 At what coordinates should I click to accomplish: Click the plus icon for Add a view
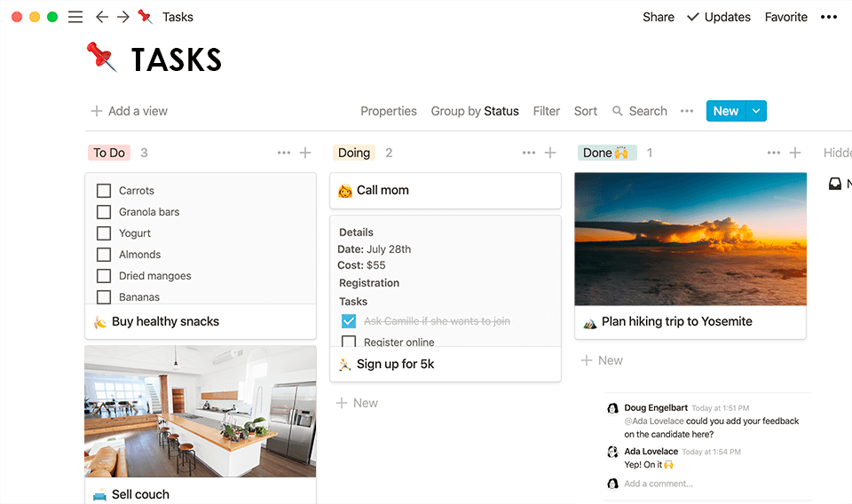(97, 111)
